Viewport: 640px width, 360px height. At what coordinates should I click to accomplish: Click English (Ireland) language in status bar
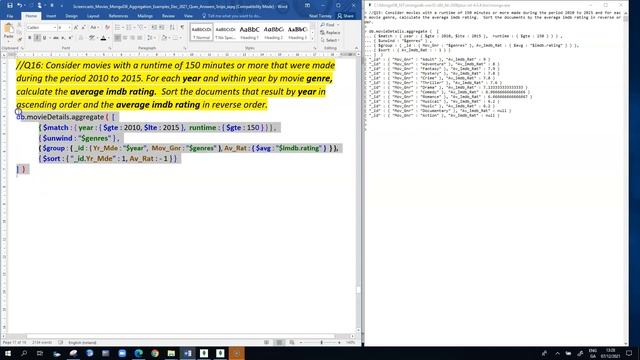click(x=82, y=342)
